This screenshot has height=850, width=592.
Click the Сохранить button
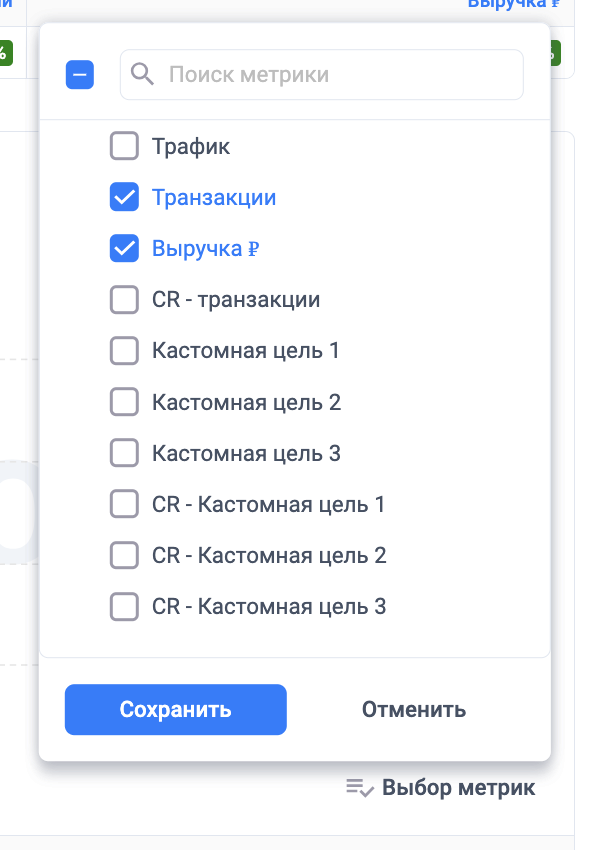pyautogui.click(x=176, y=710)
